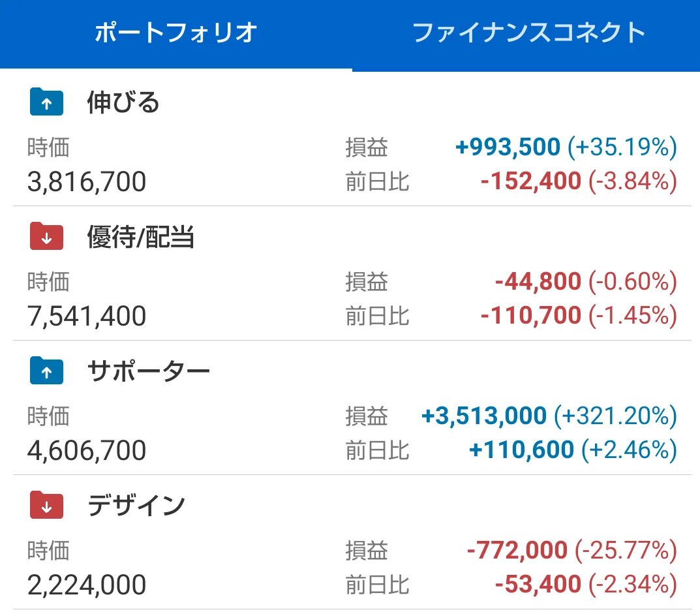Tap the +993,500 profit figure

click(508, 147)
